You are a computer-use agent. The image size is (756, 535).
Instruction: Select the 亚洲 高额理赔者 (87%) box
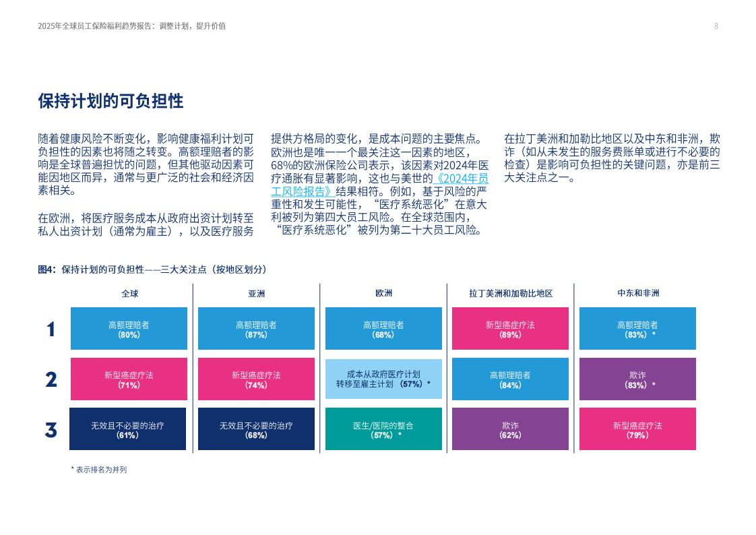[256, 328]
